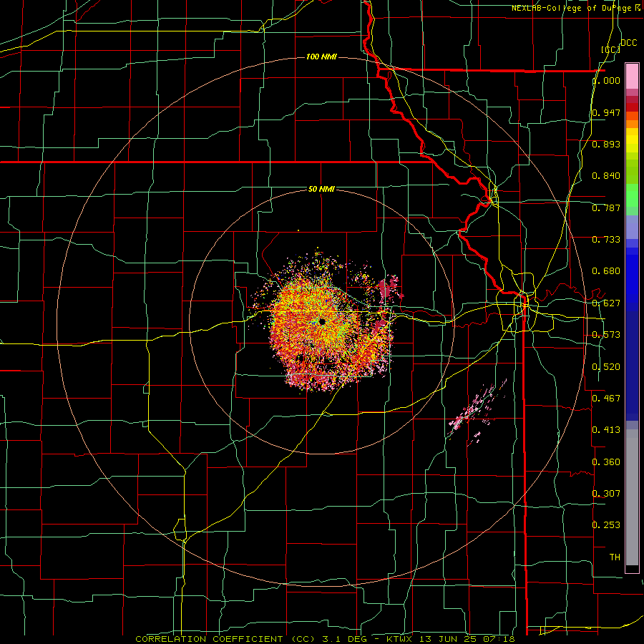
Task: Click the 0.733 scale label
Action: click(606, 240)
